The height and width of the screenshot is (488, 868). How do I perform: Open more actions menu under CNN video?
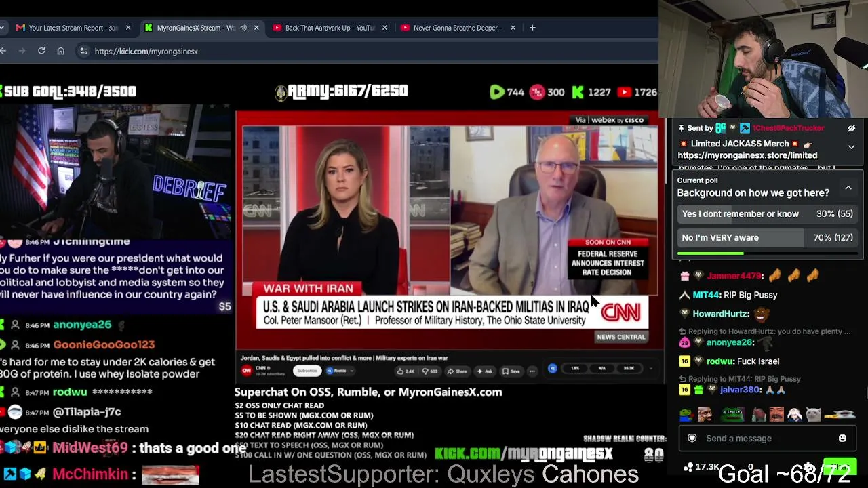pyautogui.click(x=532, y=371)
